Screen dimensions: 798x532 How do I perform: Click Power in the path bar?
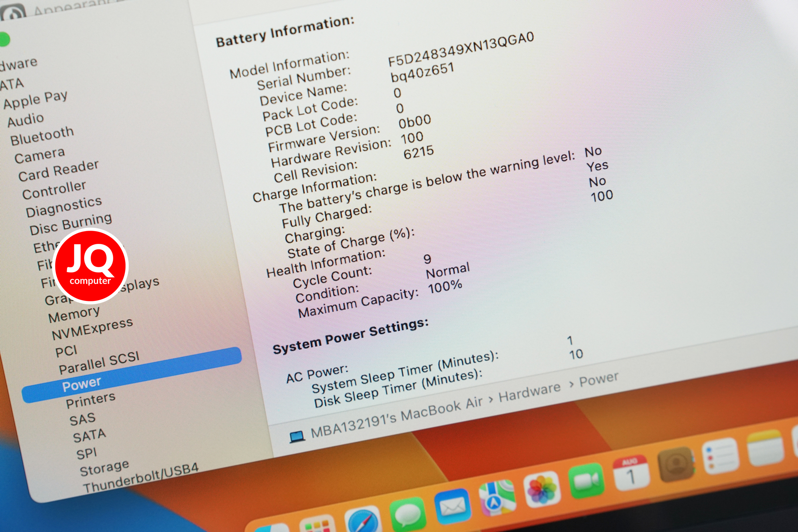click(598, 380)
